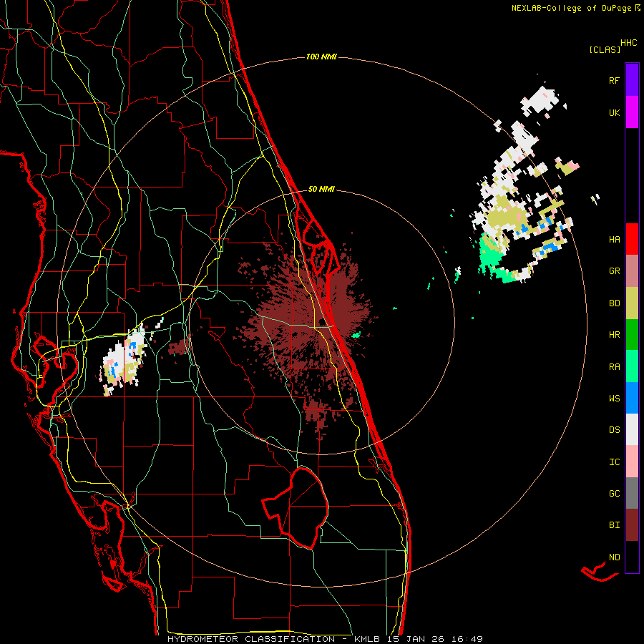This screenshot has width=644, height=644.
Task: Click the BD legend label
Action: click(614, 303)
